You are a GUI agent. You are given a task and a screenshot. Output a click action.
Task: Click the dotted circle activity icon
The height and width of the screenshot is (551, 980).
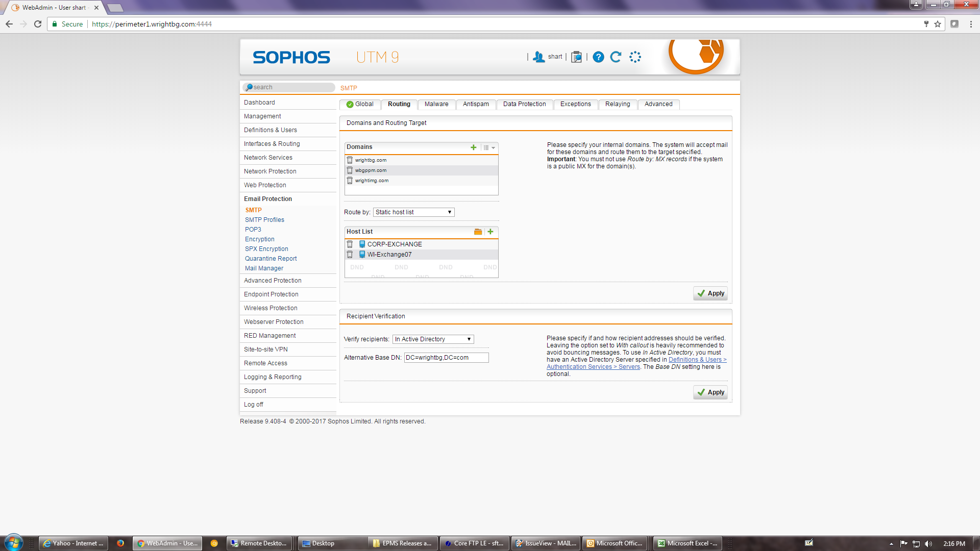click(x=635, y=57)
